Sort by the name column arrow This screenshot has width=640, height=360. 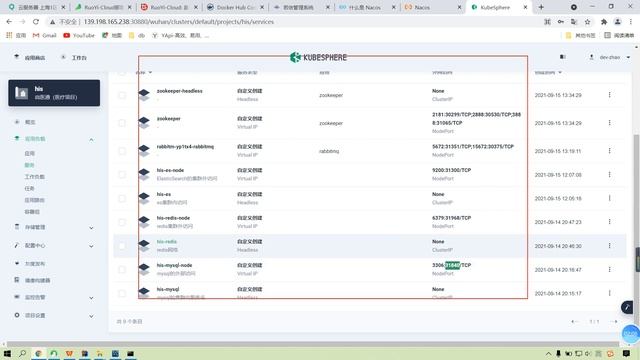point(150,72)
